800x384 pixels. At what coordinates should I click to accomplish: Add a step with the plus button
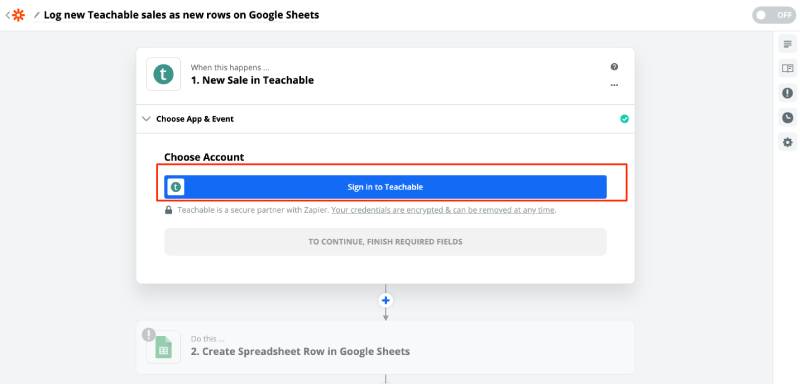coord(386,300)
